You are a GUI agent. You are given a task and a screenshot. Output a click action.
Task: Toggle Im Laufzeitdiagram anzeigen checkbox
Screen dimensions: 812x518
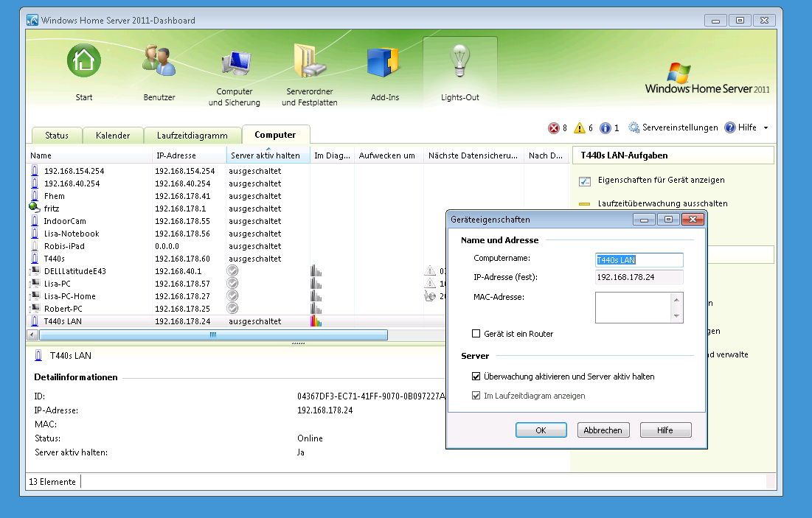click(476, 396)
